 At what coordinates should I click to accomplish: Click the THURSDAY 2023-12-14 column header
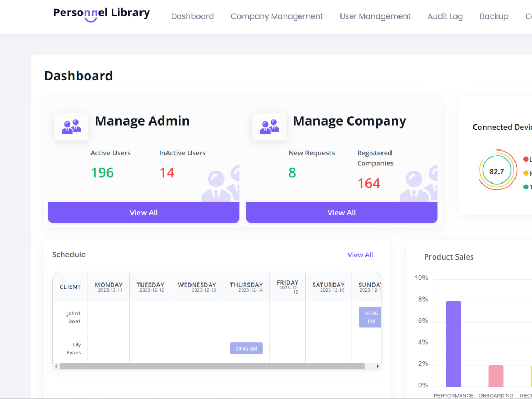246,287
